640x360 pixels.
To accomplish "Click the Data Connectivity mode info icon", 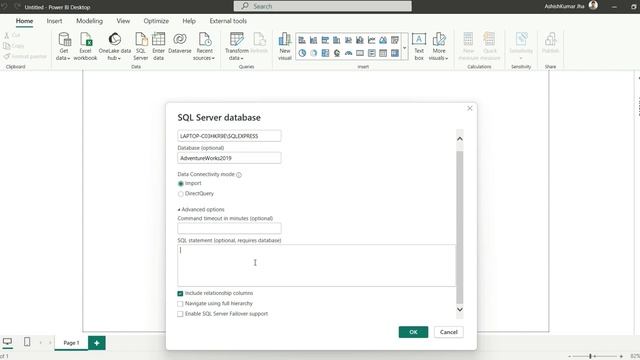I will 239,175.
